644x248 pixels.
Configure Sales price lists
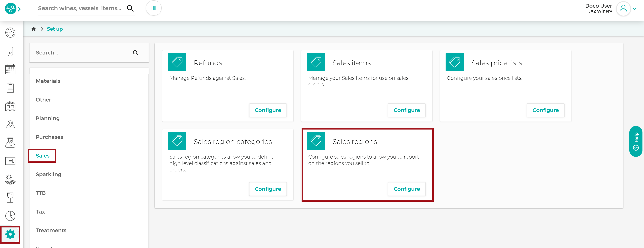point(545,110)
